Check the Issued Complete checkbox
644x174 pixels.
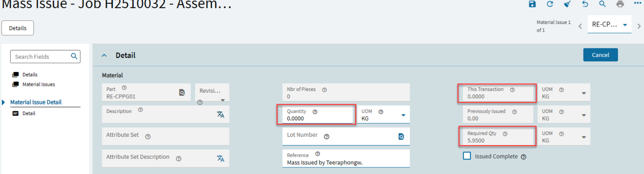click(467, 156)
